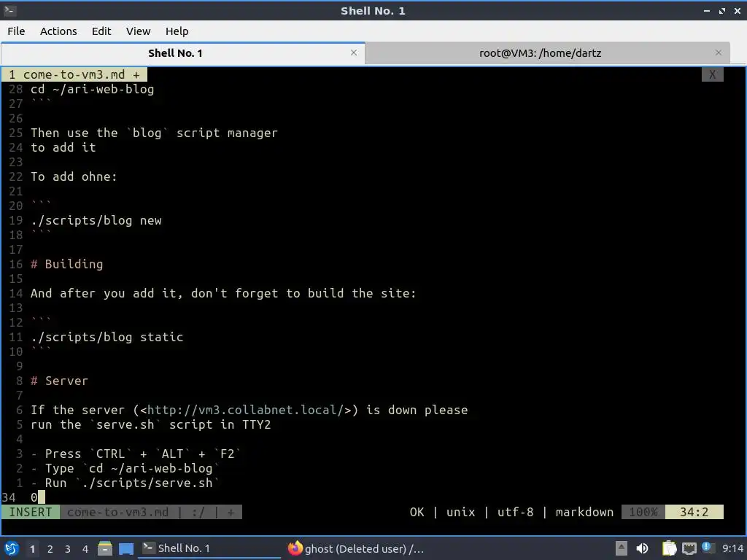Click the removable media eject tray icon
The height and width of the screenshot is (560, 747).
[622, 548]
